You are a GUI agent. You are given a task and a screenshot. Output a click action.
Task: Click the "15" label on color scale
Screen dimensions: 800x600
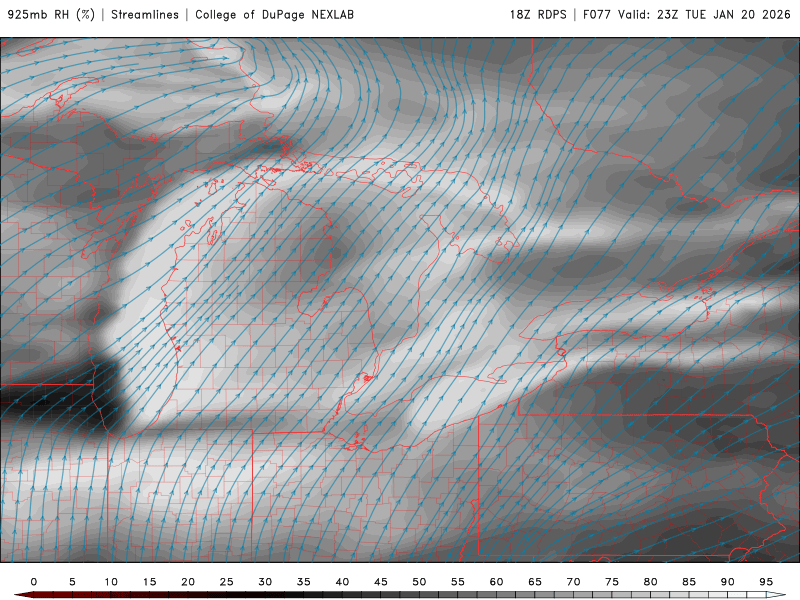click(149, 582)
